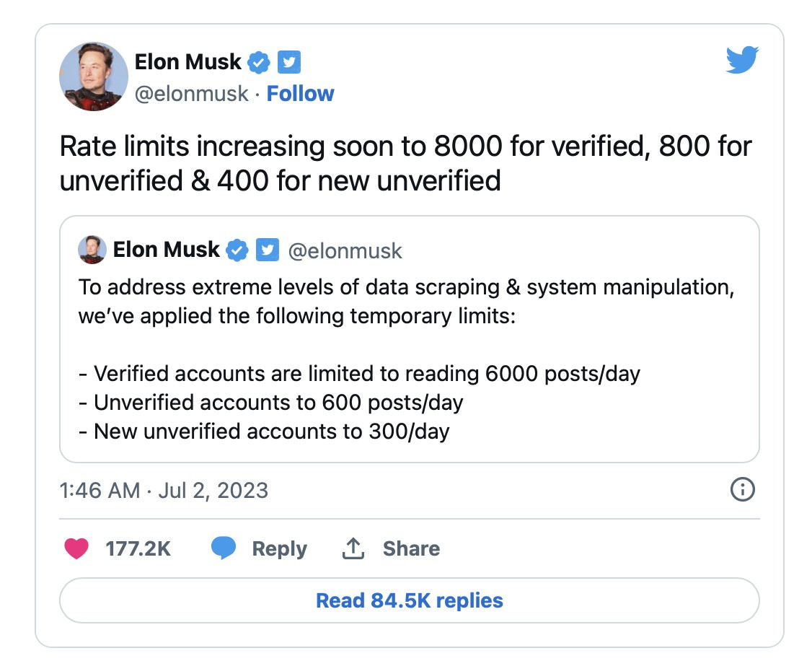Like the tweet with heart icon
Screen dimensions: 812x661
[76, 549]
